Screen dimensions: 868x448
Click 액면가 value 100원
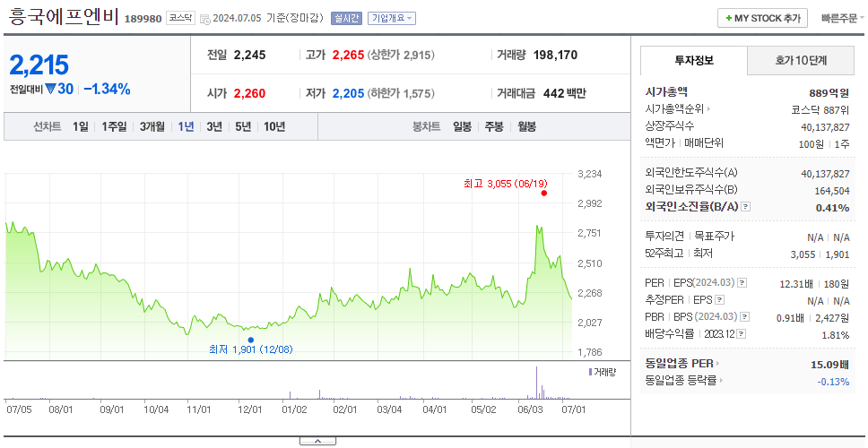click(813, 143)
